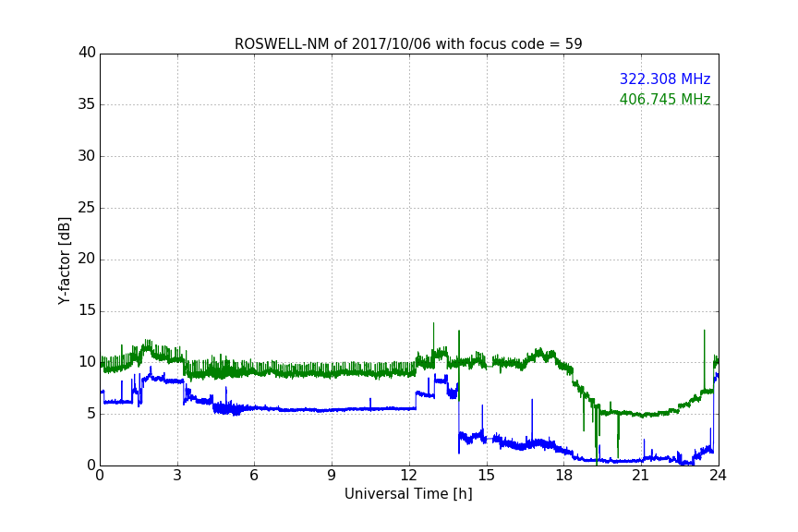
Task: Click the y-axis tick label 15
Action: [87, 310]
